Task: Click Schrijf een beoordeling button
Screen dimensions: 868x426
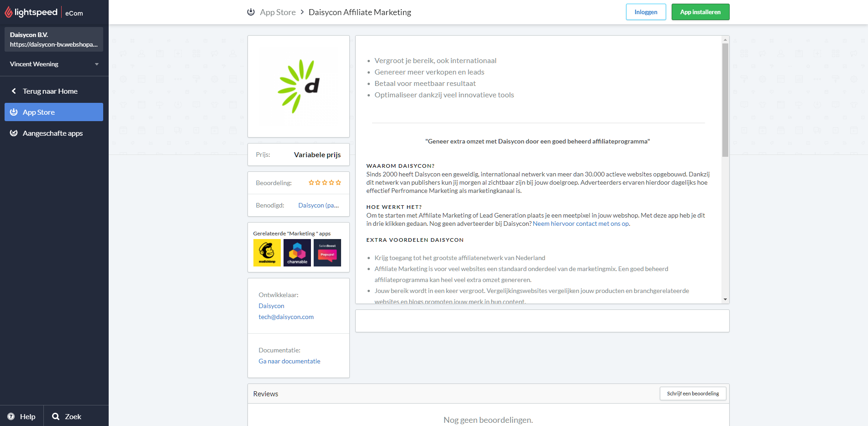Action: pos(693,394)
